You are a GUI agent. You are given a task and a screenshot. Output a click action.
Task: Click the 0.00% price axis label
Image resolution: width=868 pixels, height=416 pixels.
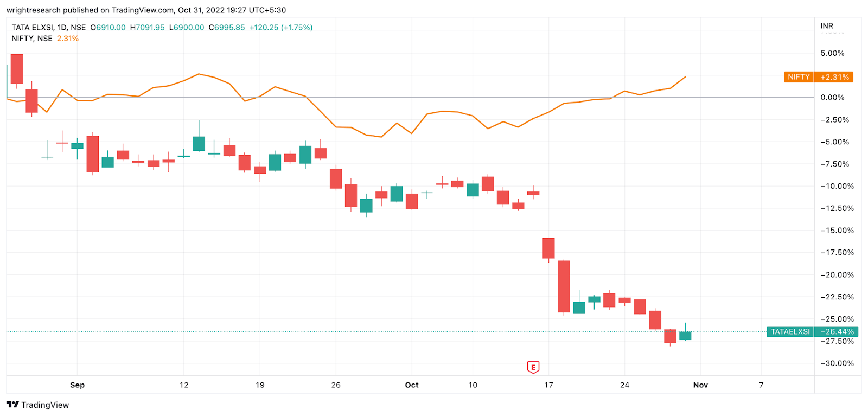[x=832, y=98]
